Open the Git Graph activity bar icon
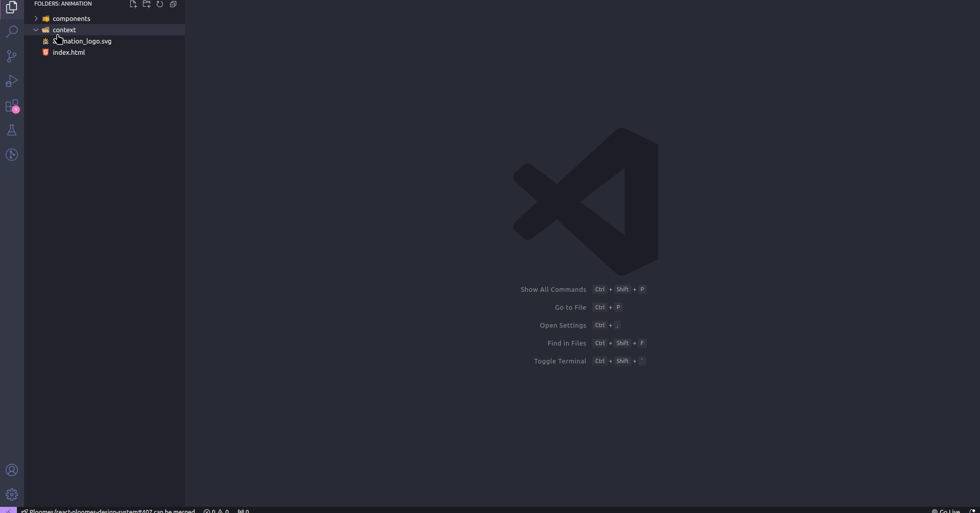This screenshot has height=513, width=980. click(x=12, y=155)
